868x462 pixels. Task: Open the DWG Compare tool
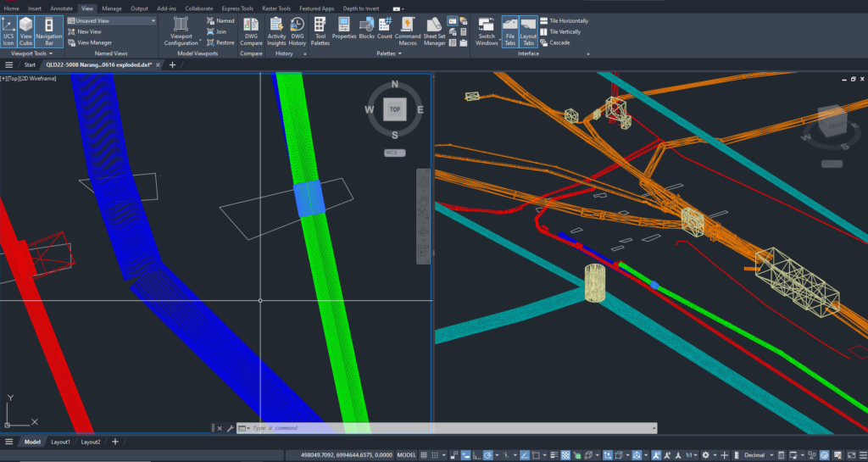pos(251,29)
